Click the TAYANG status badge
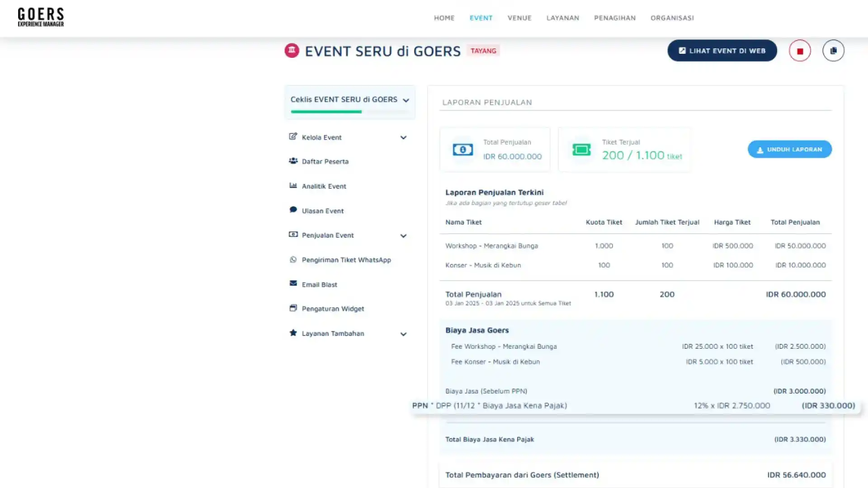868x488 pixels. (x=483, y=51)
